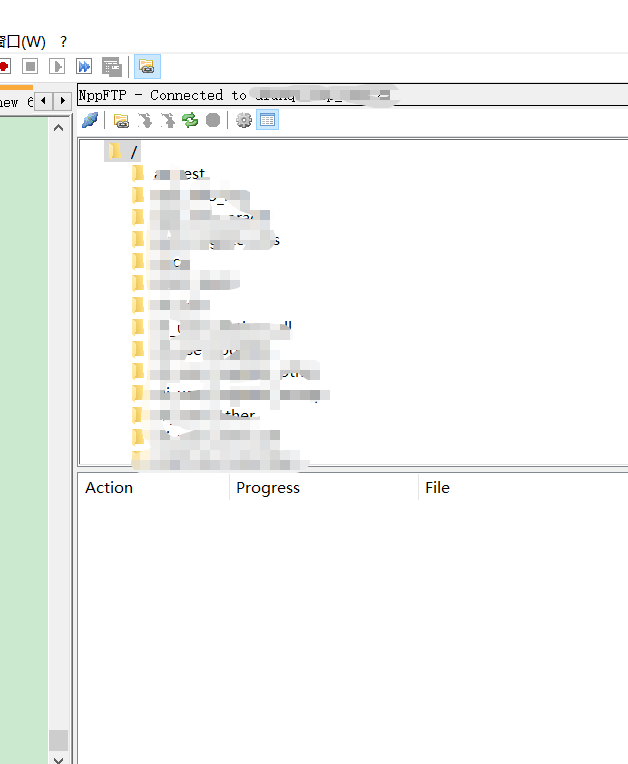
Task: Click the abort transfer stop icon
Action: click(x=213, y=120)
